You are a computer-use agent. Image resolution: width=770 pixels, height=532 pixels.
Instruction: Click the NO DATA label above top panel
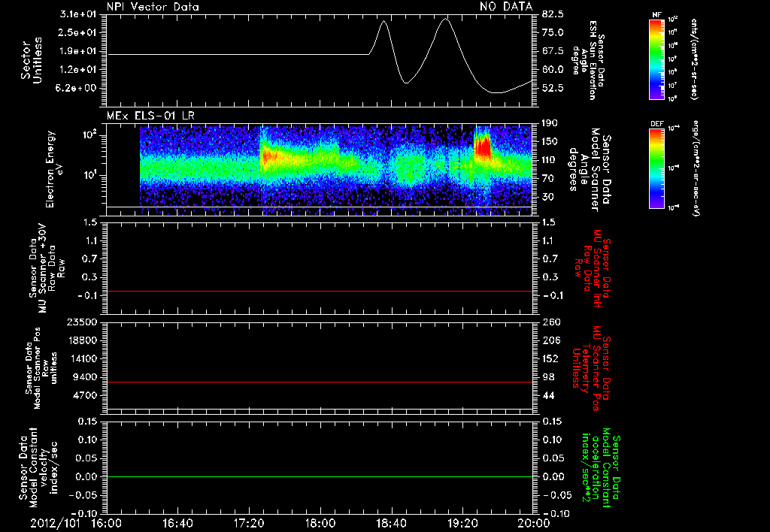506,6
